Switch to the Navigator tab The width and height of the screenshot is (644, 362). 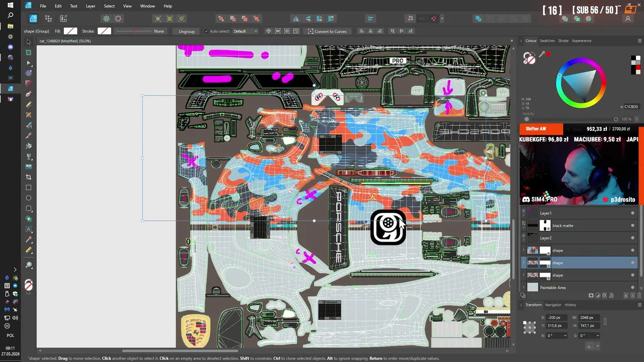[x=553, y=305]
